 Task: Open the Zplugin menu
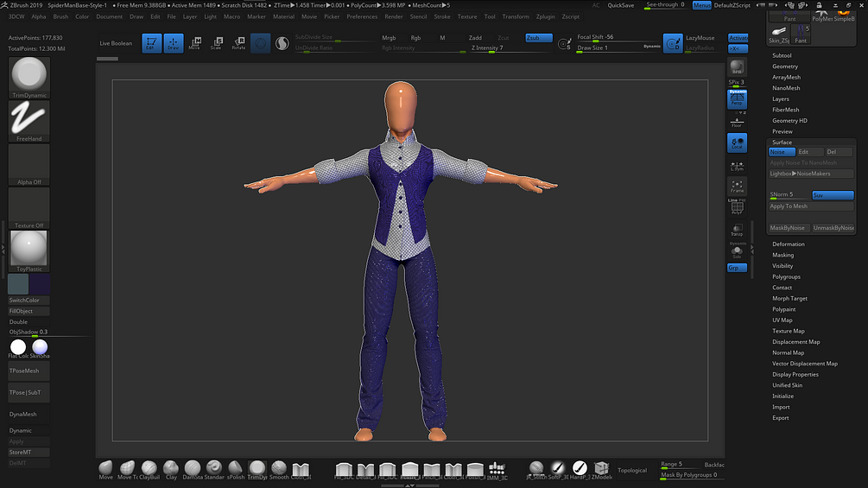point(545,16)
